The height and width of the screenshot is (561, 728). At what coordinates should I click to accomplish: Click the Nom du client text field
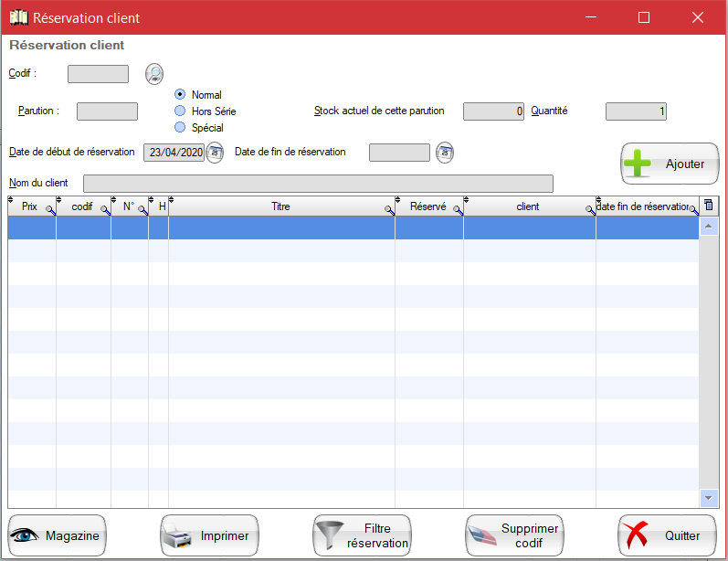click(318, 184)
